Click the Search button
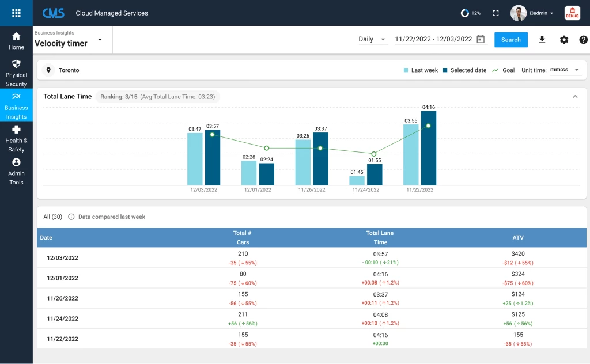Image resolution: width=590 pixels, height=364 pixels. 510,39
